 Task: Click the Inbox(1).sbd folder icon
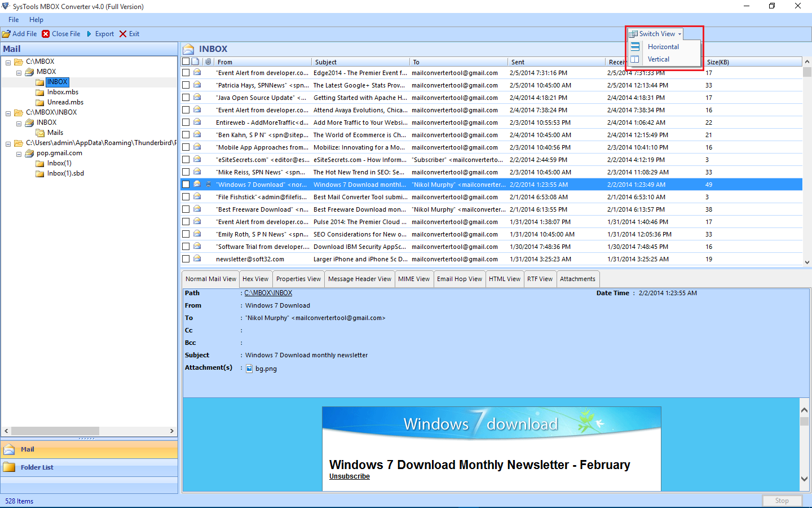point(40,173)
